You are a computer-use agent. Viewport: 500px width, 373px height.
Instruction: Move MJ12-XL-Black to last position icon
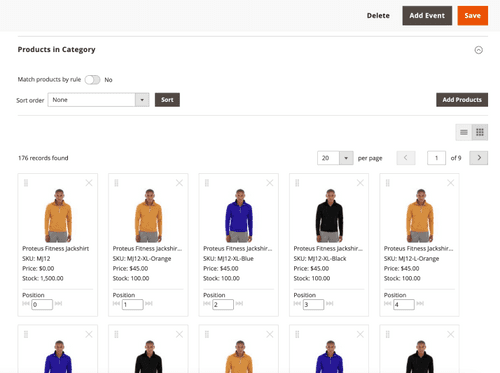click(x=330, y=303)
